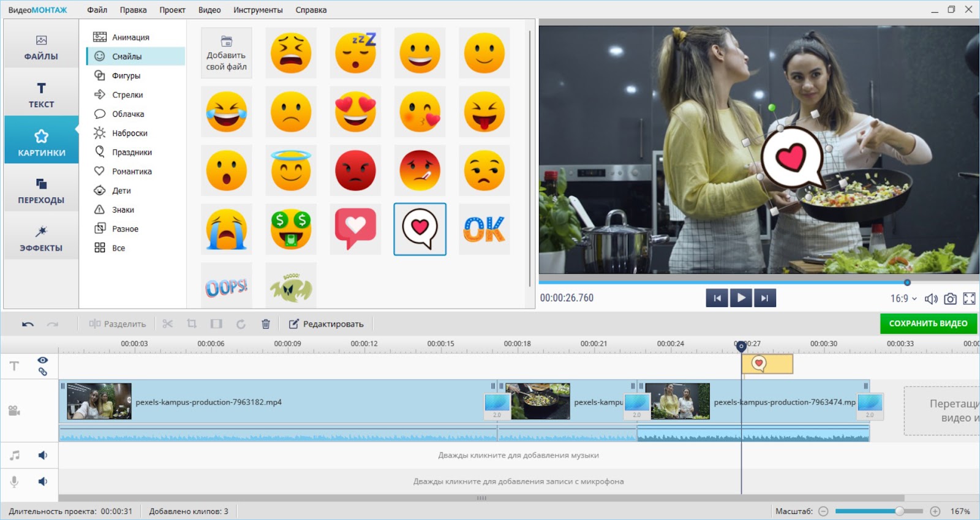Open the Файл menu
The height and width of the screenshot is (520, 980).
[97, 10]
